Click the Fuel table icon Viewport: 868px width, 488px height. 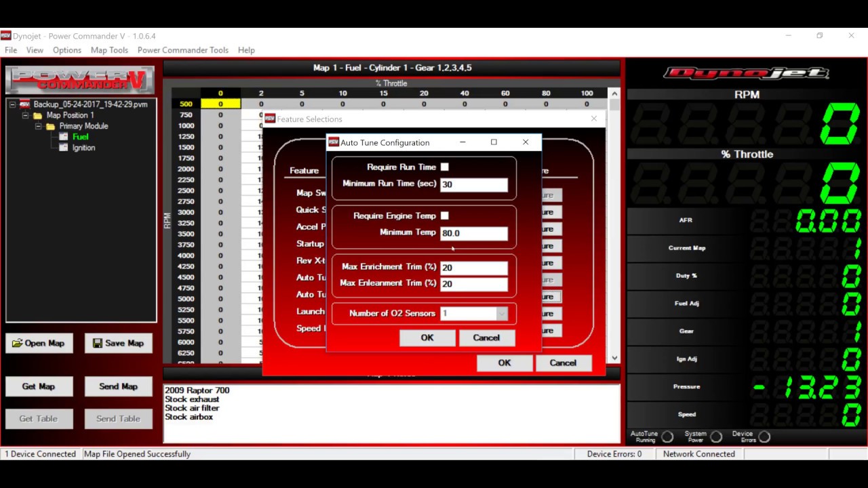[64, 137]
